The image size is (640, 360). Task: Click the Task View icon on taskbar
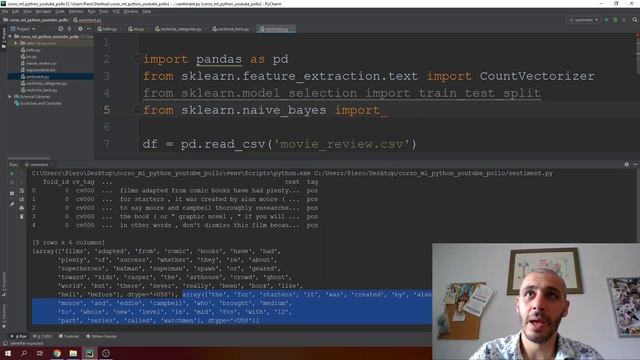coord(40,353)
